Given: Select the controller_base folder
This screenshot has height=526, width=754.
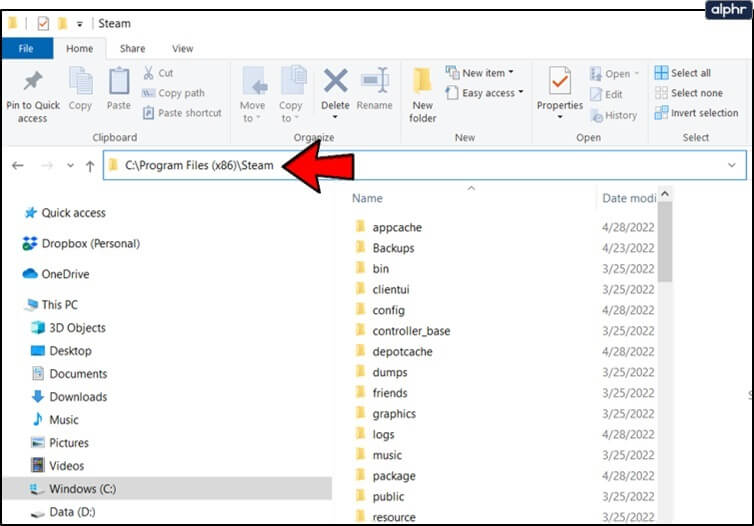Looking at the screenshot, I should 402,331.
